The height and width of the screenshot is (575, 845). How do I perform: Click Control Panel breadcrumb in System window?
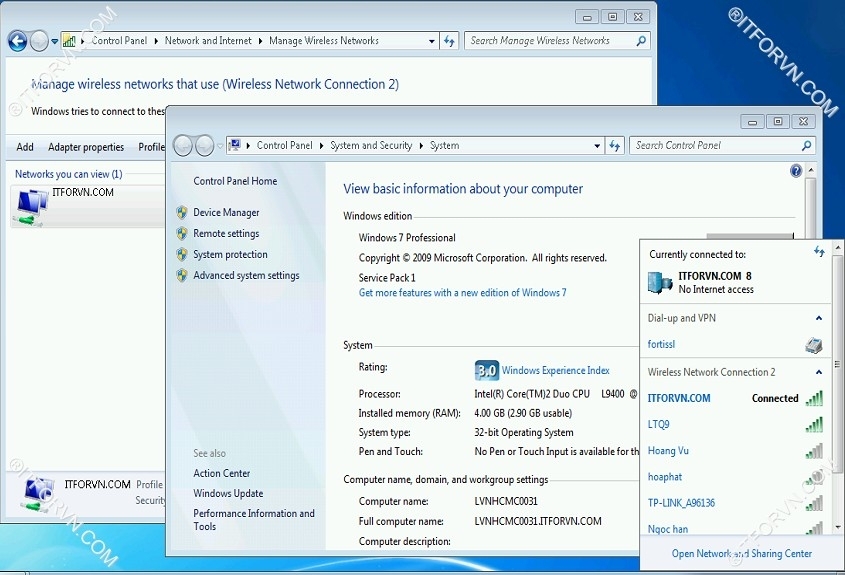285,146
